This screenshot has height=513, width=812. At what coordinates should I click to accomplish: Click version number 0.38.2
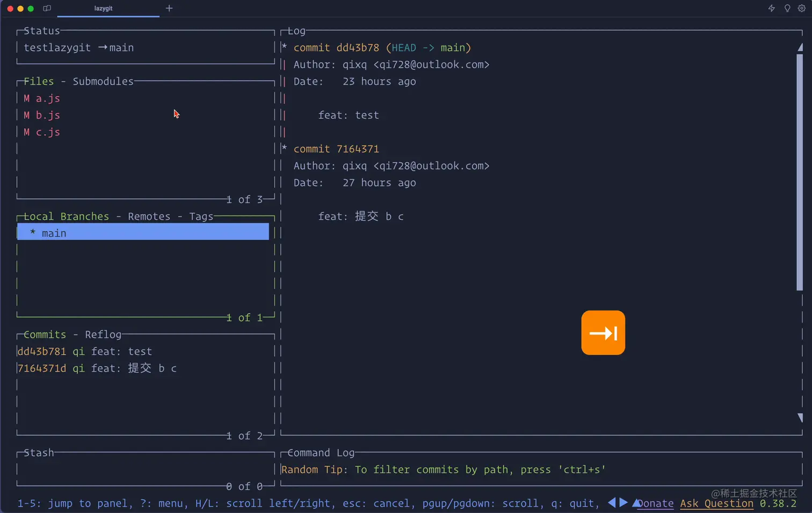(x=778, y=503)
